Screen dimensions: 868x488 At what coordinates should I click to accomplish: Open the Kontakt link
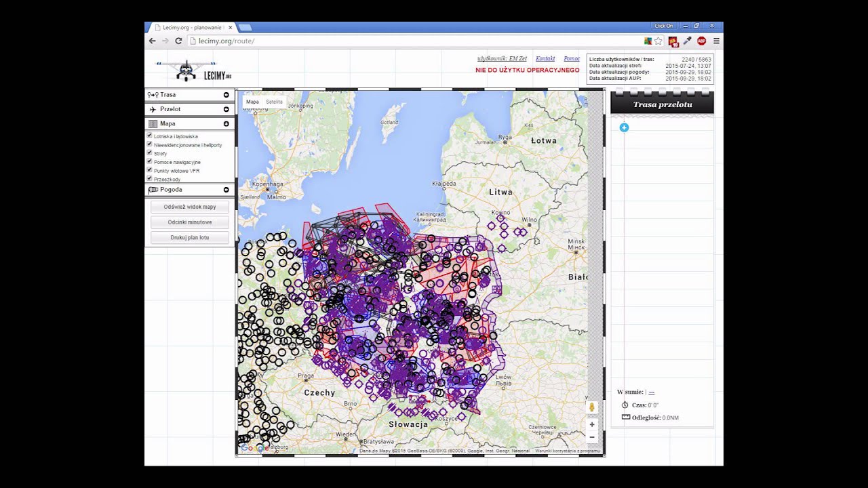(545, 59)
